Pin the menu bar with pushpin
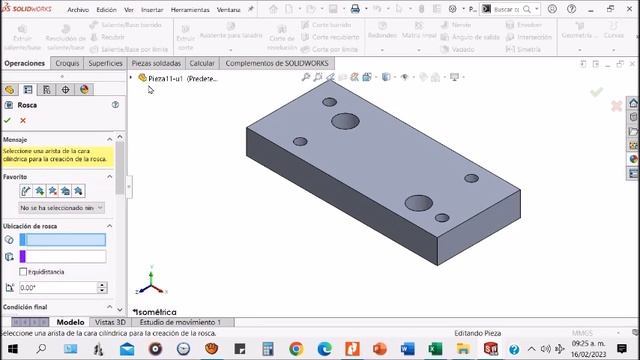Screen dimensions: 640x360 pos(251,9)
